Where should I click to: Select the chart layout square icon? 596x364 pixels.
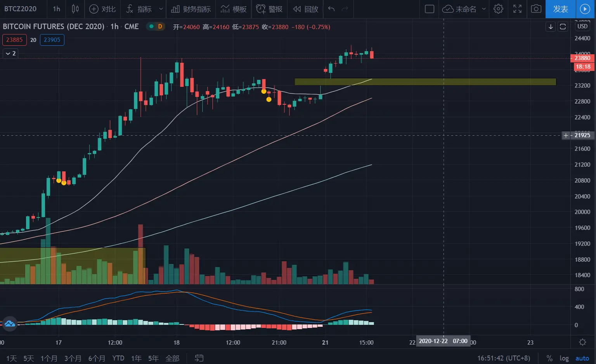[430, 9]
